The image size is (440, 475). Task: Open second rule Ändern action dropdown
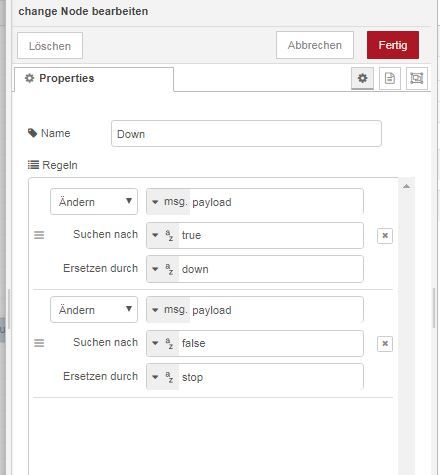94,310
